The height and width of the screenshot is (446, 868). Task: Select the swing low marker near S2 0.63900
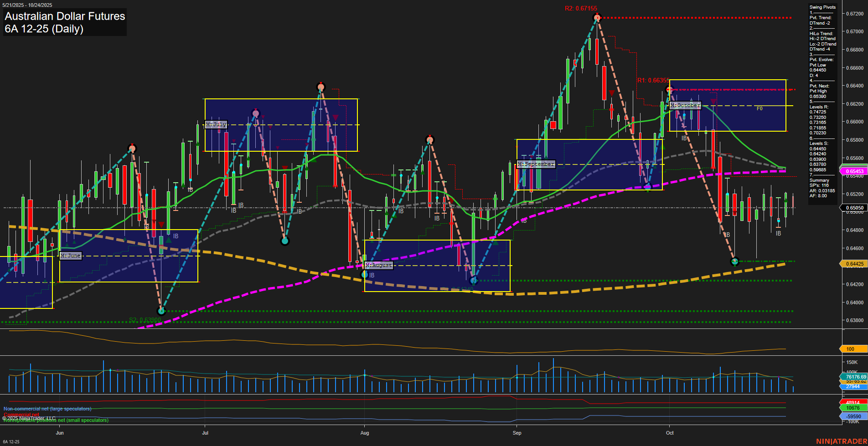pyautogui.click(x=161, y=311)
